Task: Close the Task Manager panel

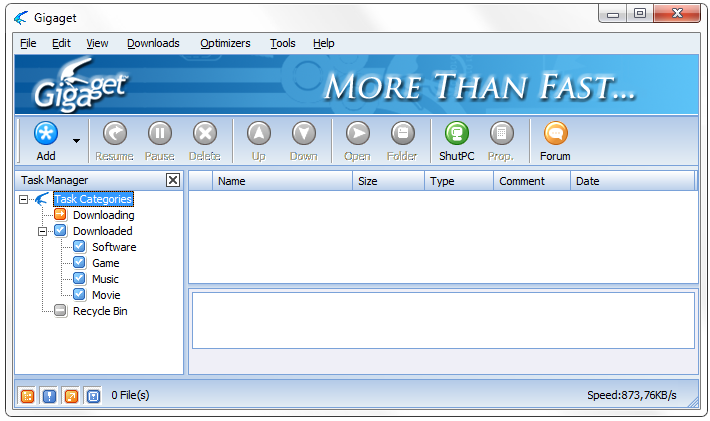Action: (173, 180)
